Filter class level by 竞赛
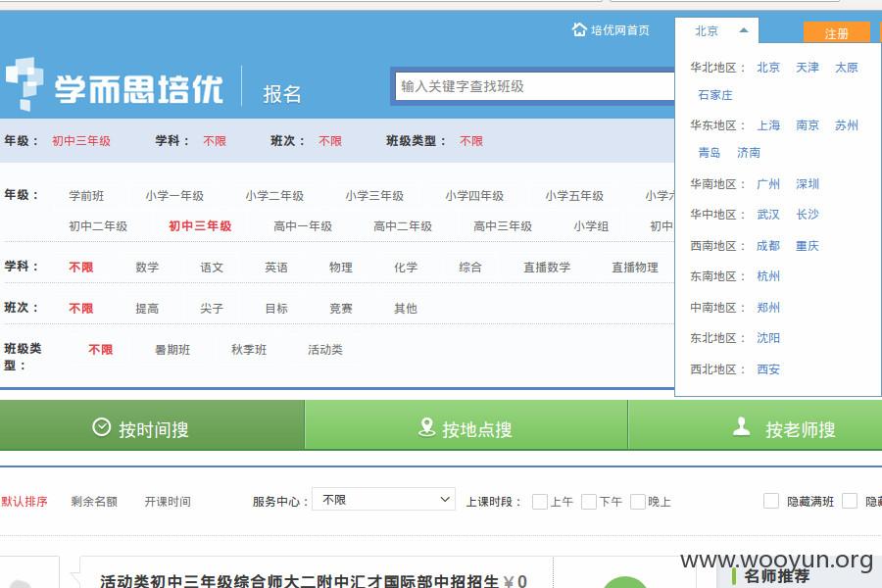Viewport: 882px width, 588px height. coord(341,309)
